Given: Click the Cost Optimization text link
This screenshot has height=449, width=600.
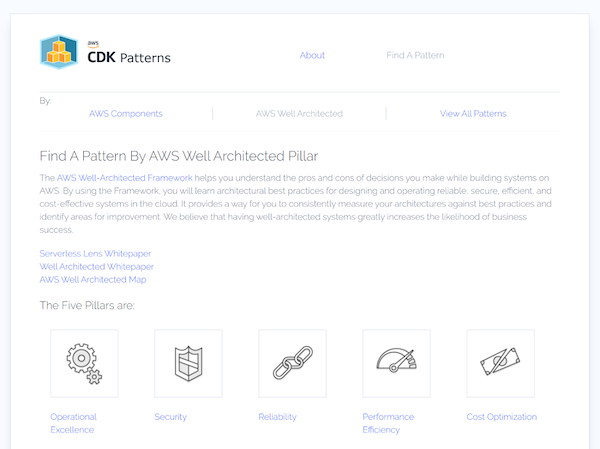Looking at the screenshot, I should coord(501,417).
